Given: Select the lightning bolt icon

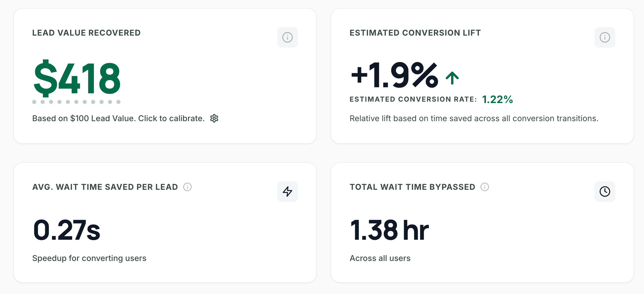Looking at the screenshot, I should tap(287, 192).
